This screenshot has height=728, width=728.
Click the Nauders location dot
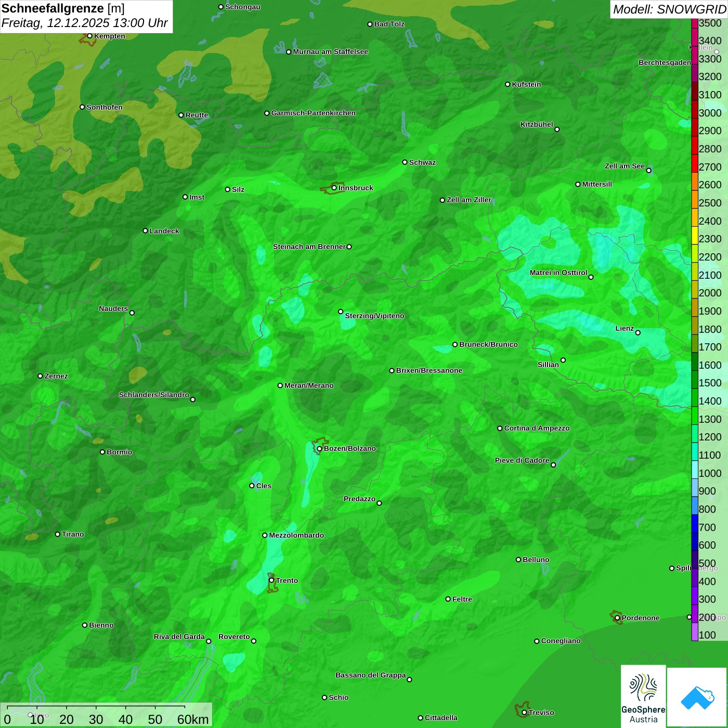point(132,313)
